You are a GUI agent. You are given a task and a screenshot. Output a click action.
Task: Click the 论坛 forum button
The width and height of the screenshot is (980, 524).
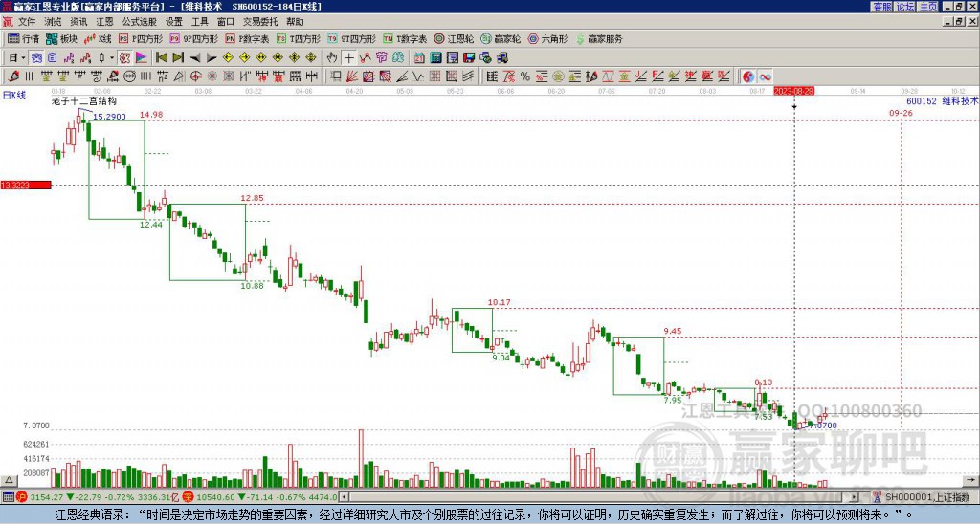pyautogui.click(x=905, y=7)
